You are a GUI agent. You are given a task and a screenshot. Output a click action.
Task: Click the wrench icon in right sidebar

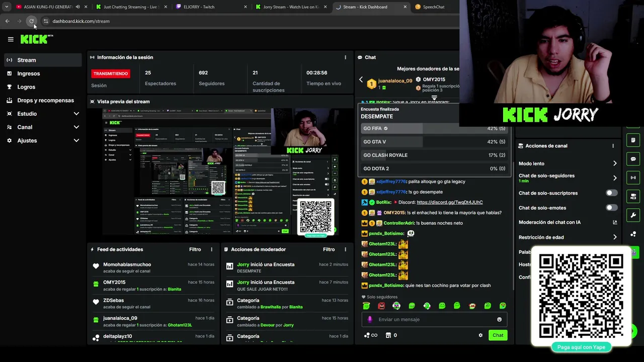pos(633,215)
